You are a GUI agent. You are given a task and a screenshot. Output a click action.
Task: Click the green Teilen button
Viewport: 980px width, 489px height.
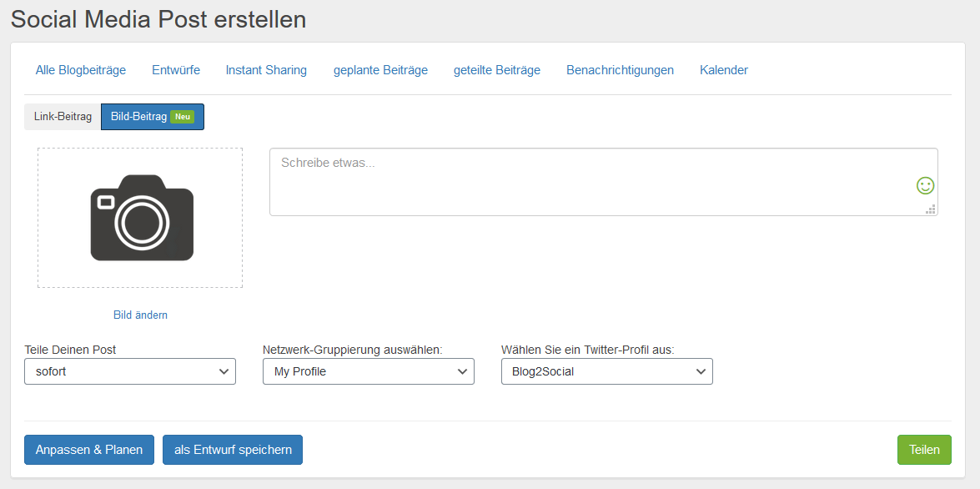click(924, 450)
